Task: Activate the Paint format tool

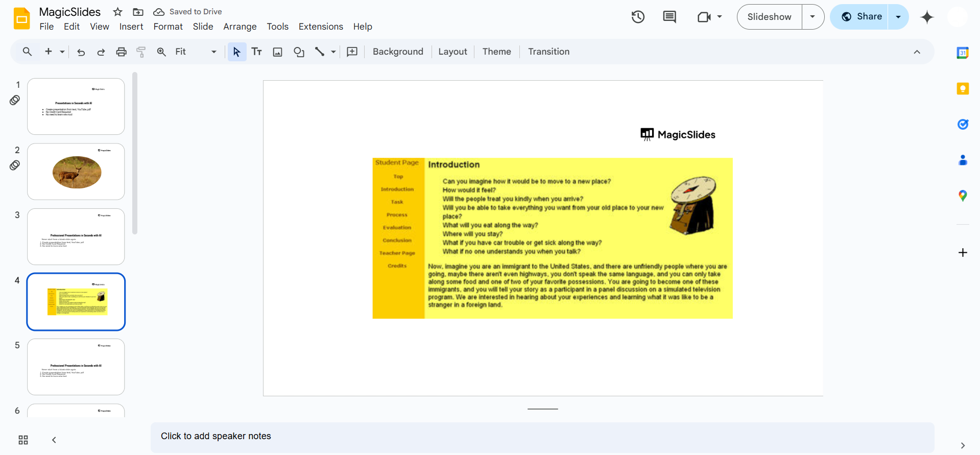Action: point(141,52)
